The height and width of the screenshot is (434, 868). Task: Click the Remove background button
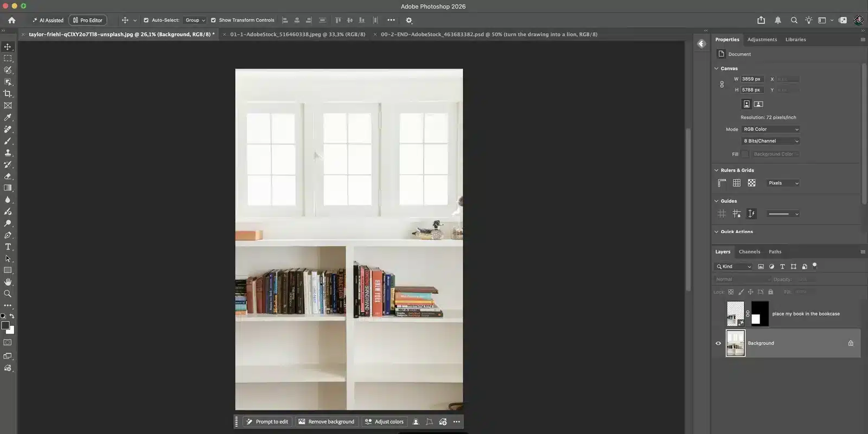point(326,422)
